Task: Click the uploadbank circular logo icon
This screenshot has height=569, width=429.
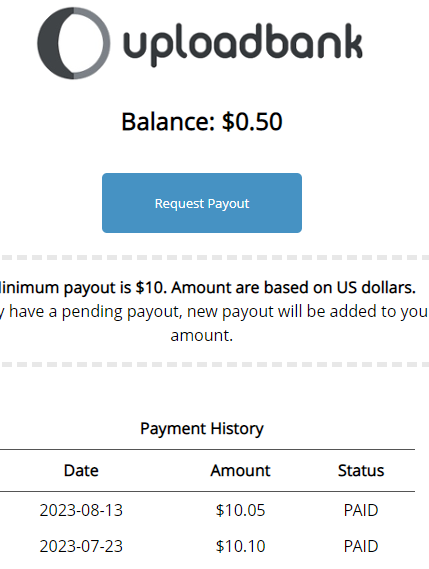Action: point(74,43)
